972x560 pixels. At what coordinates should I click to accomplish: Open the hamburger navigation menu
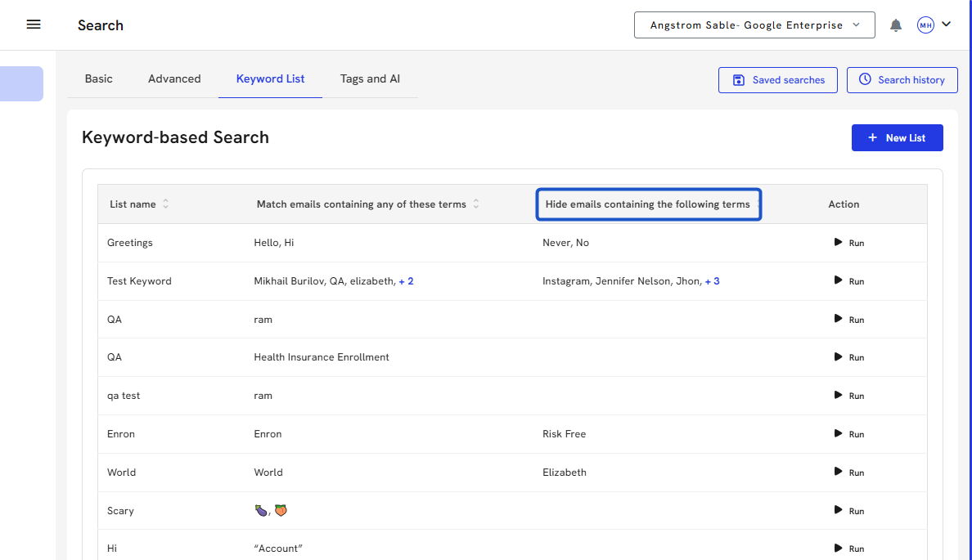click(x=34, y=25)
